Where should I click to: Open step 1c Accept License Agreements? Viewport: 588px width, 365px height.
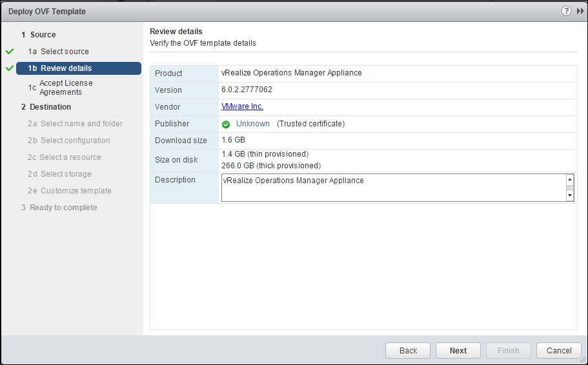61,88
